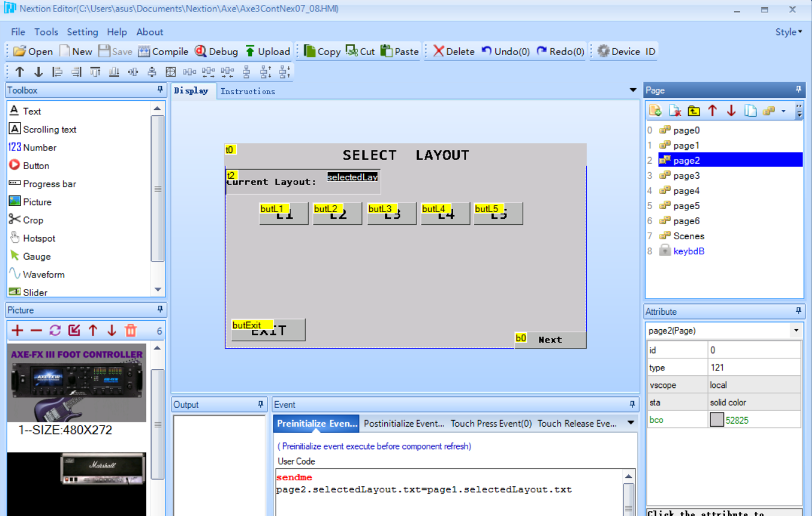The height and width of the screenshot is (516, 812).
Task: Import page with yellow folder icon
Action: coord(694,111)
